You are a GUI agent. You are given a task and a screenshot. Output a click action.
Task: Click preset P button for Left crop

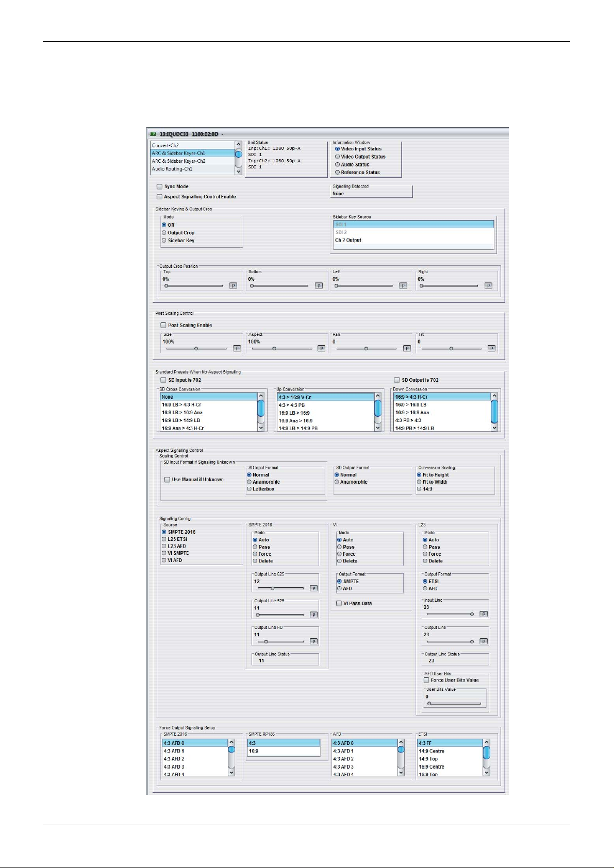(403, 286)
